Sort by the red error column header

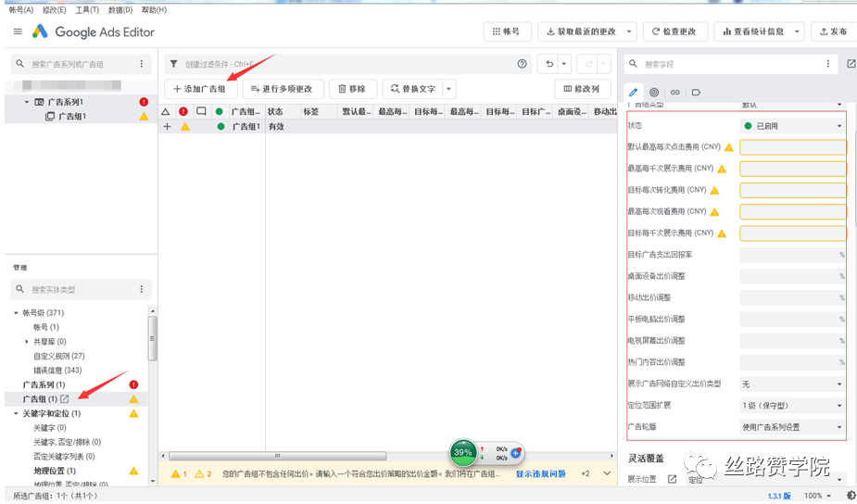coord(183,111)
